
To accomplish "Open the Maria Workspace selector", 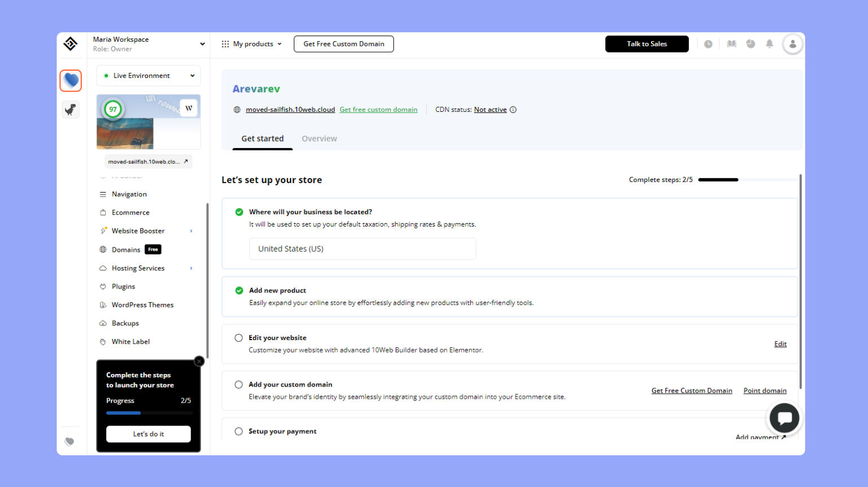I will [148, 44].
